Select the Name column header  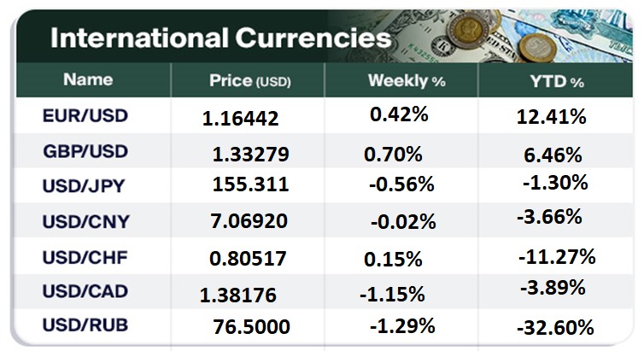pos(88,80)
